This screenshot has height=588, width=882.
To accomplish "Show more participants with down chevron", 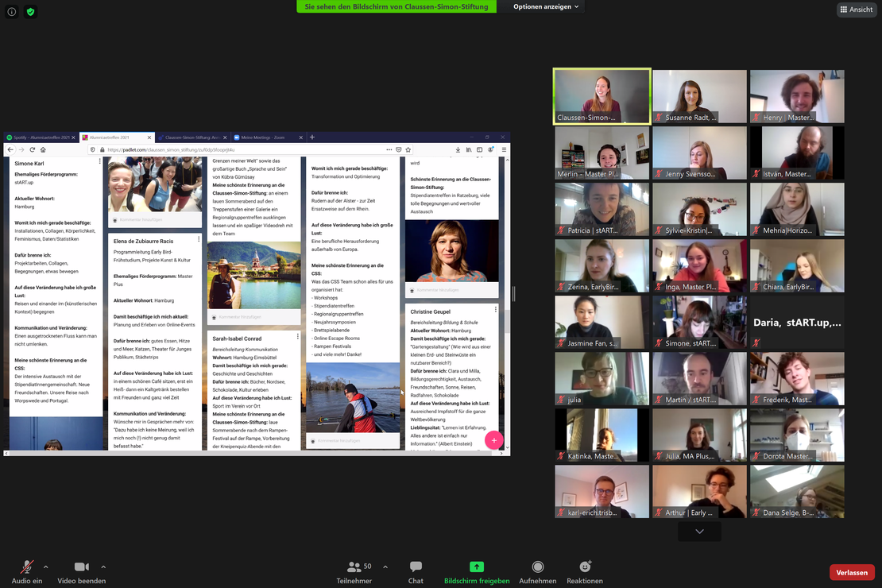I will [699, 532].
